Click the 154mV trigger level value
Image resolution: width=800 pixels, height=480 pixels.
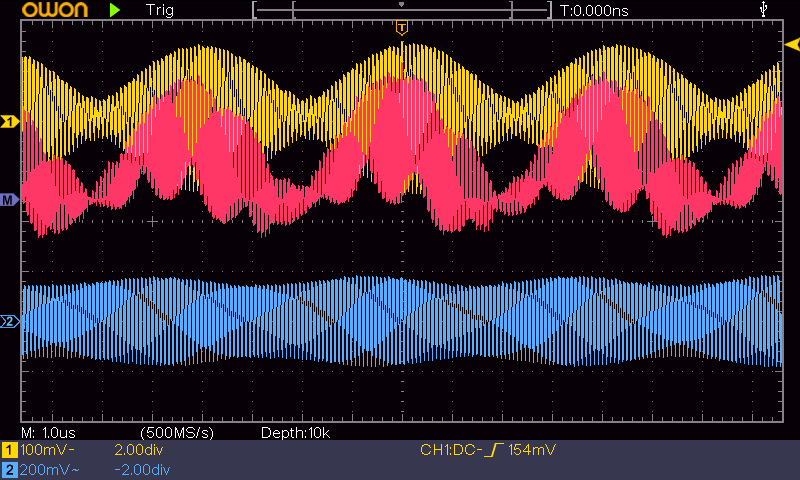pyautogui.click(x=532, y=451)
